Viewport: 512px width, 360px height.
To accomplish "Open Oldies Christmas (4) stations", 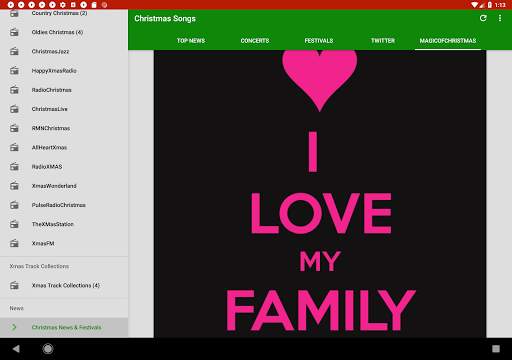I will point(64,32).
